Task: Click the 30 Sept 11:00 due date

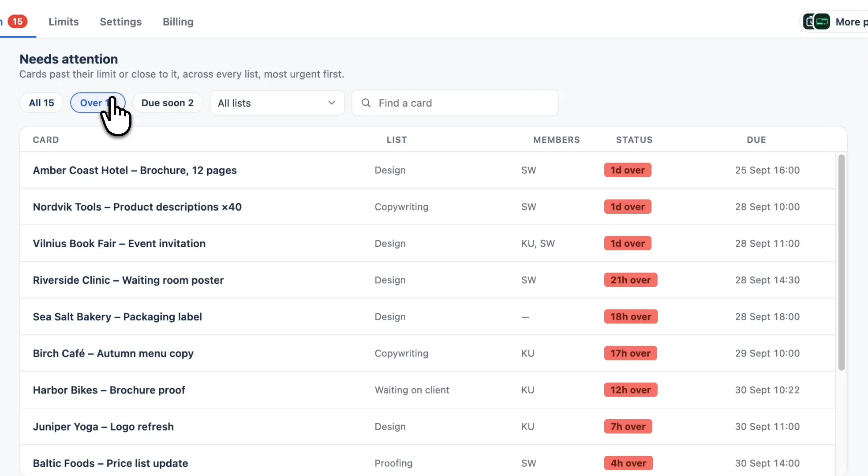Action: 767,426
